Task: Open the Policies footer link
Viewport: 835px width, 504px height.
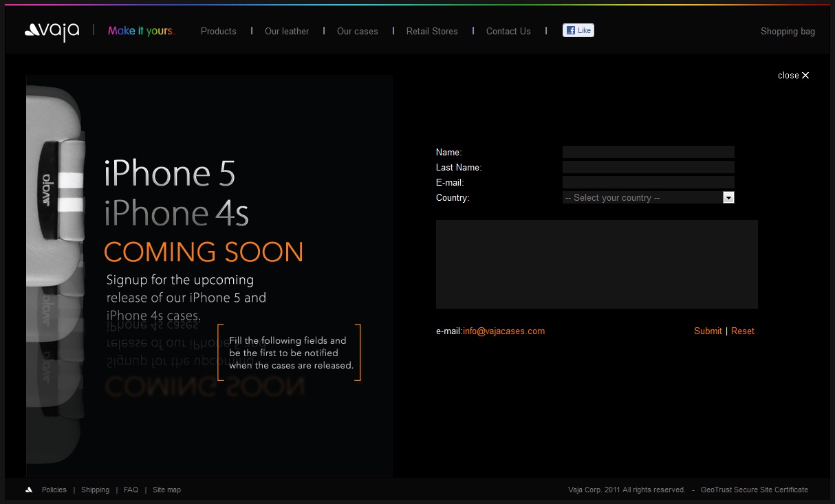Action: 54,490
